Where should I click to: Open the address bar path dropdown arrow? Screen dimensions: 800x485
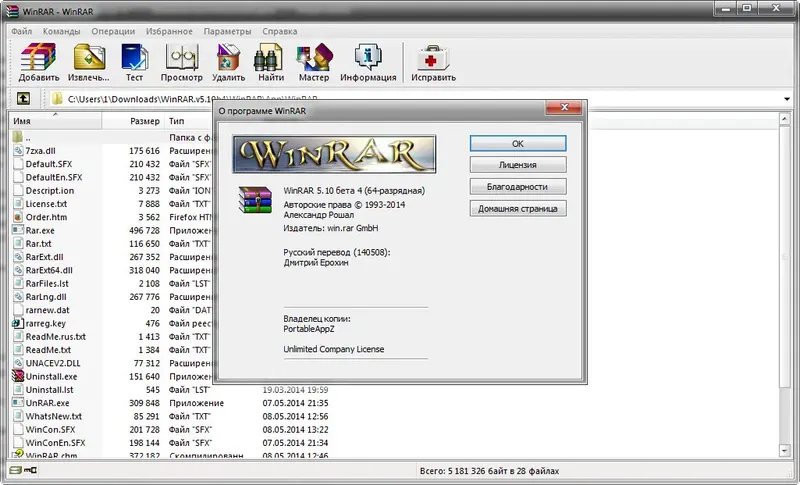tap(787, 99)
